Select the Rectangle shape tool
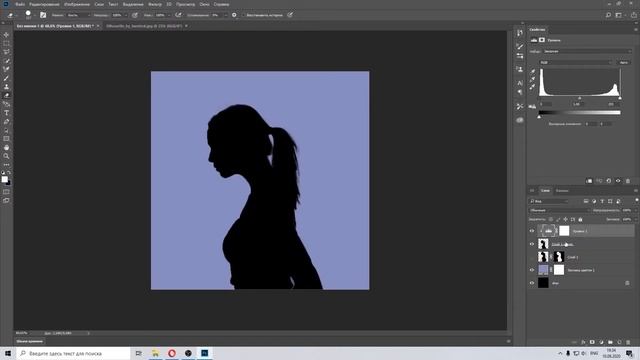The image size is (640, 360). point(7,139)
